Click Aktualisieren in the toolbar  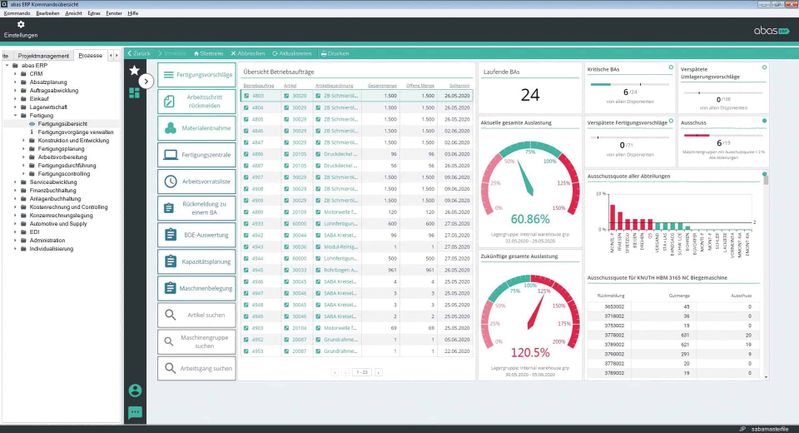pos(292,53)
